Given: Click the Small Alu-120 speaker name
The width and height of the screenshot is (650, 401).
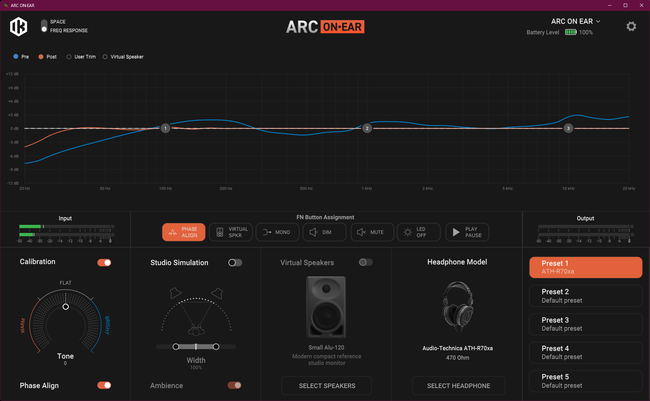Looking at the screenshot, I should tap(326, 348).
